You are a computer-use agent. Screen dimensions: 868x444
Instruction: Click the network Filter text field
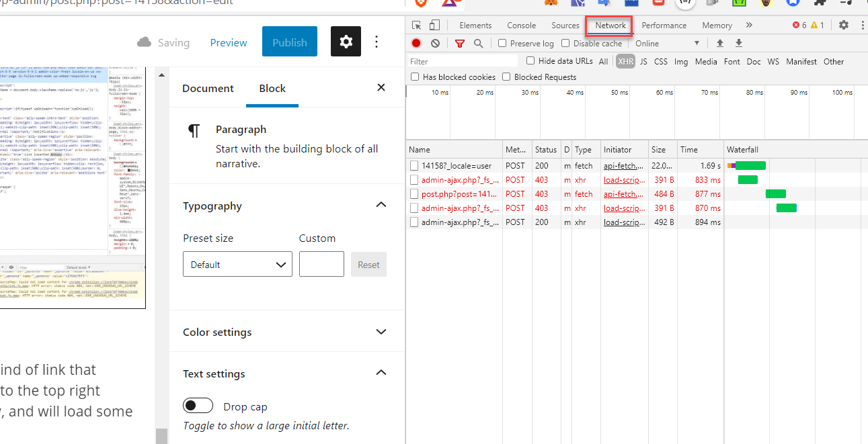point(463,61)
